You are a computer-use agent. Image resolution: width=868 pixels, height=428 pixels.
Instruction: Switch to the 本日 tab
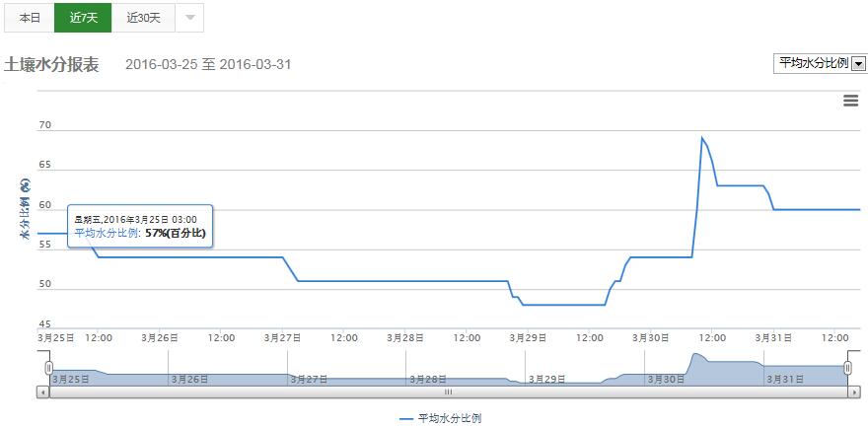[30, 18]
